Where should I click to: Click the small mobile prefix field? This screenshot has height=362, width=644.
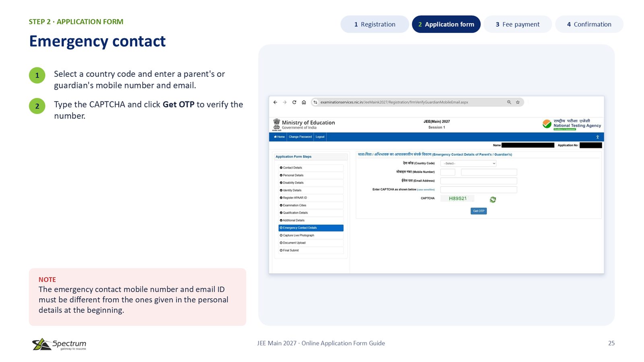448,172
